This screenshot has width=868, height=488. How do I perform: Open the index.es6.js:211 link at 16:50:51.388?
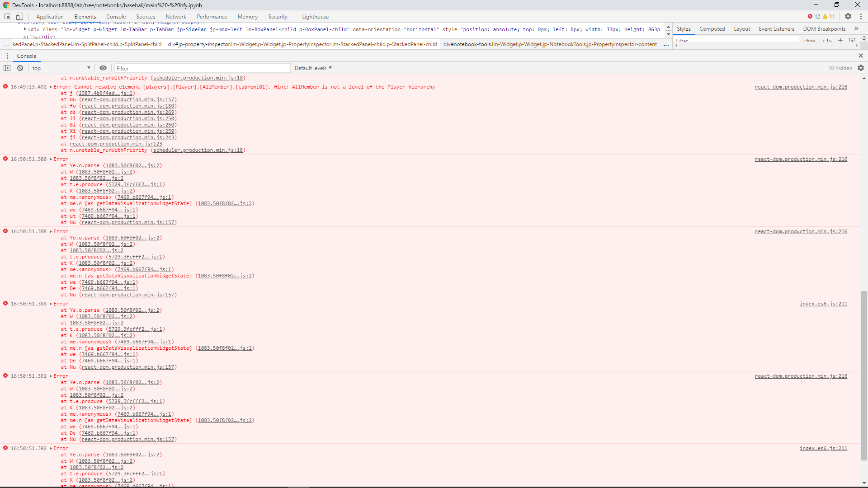point(823,304)
